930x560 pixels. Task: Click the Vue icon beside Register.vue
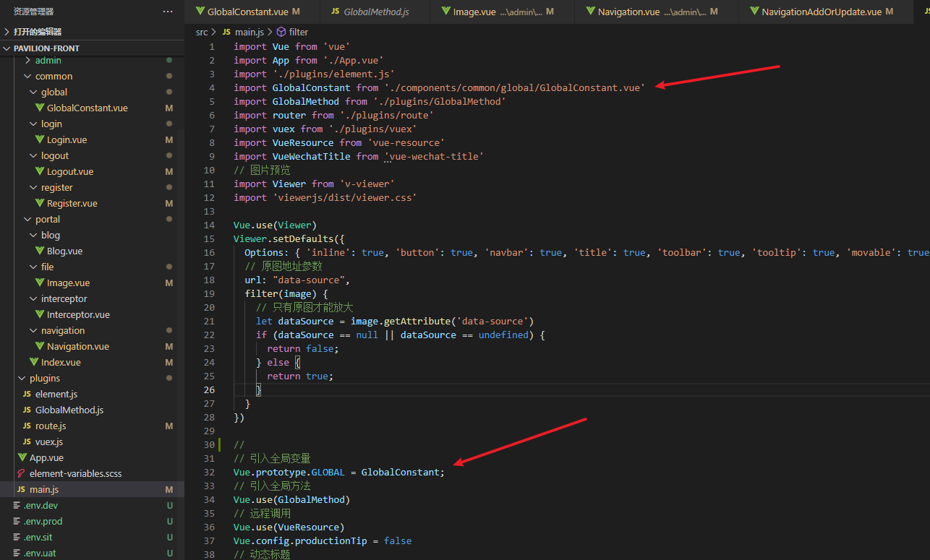point(40,203)
